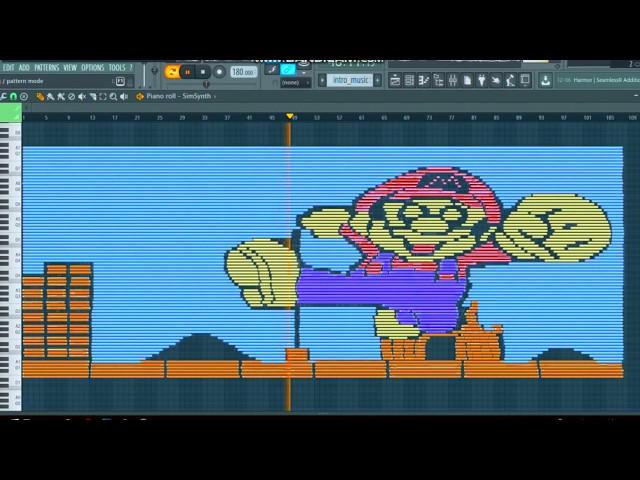This screenshot has height=480, width=640.
Task: Open the ADD menu
Action: pos(24,67)
